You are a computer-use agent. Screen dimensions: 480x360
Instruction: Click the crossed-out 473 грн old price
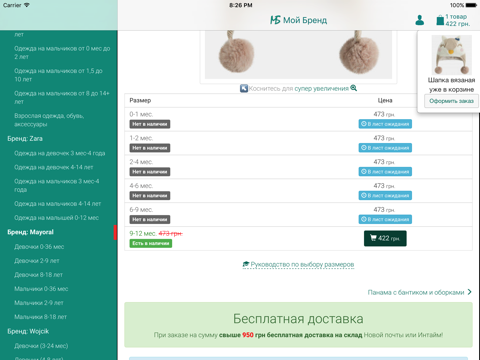pyautogui.click(x=170, y=234)
